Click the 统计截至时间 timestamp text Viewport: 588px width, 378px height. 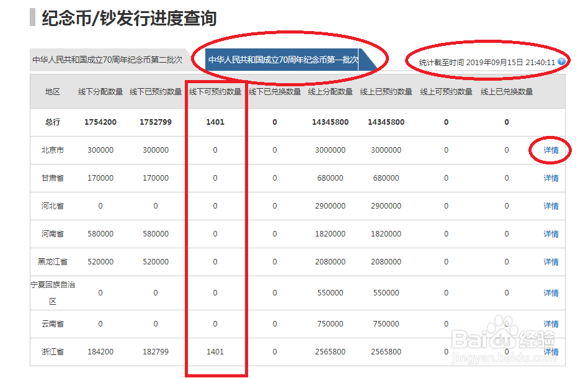487,62
